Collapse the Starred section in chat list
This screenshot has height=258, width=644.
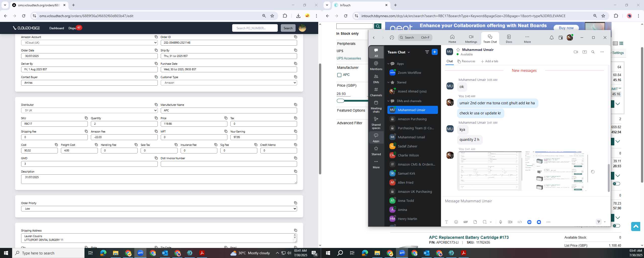coord(388,82)
